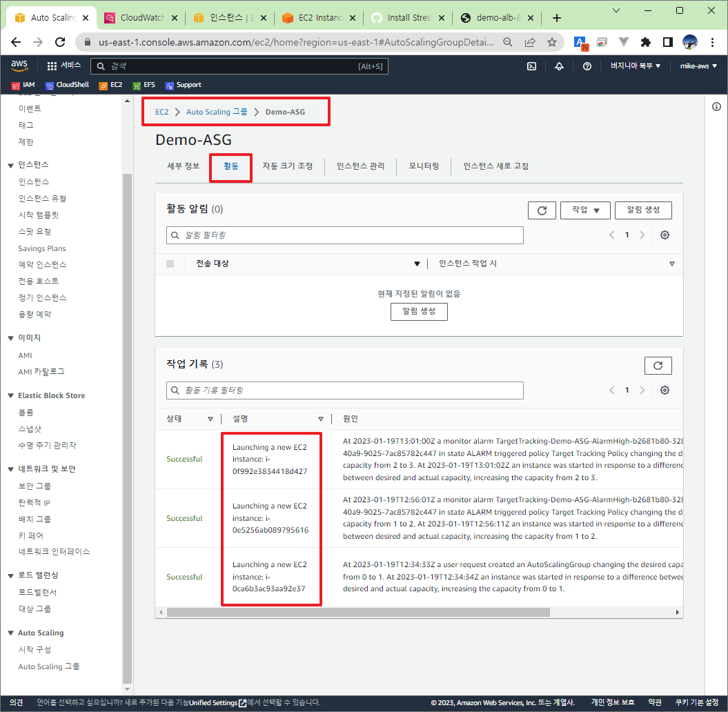Open region selector 버지니아 북부

click(x=635, y=66)
